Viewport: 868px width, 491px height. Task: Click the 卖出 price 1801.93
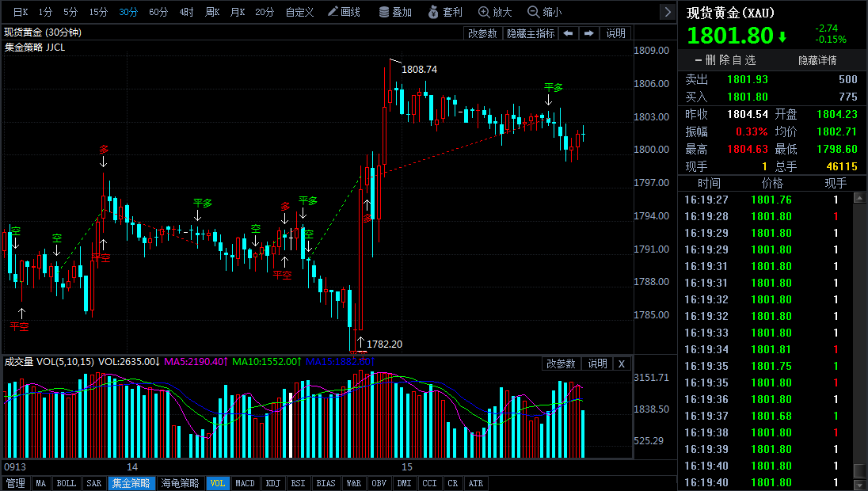click(748, 79)
